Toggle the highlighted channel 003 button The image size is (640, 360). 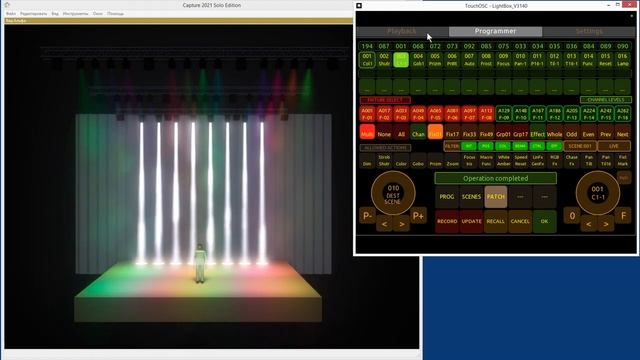tap(401, 60)
